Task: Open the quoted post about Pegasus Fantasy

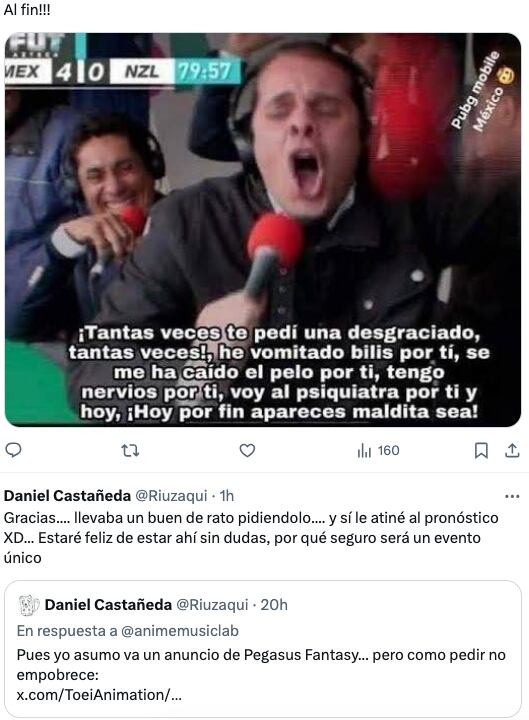Action: [263, 648]
